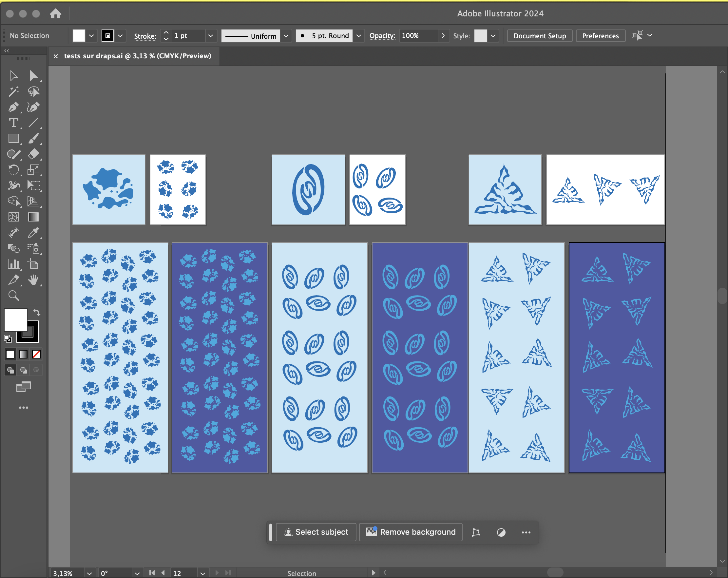Click the Opacity value field

click(418, 36)
